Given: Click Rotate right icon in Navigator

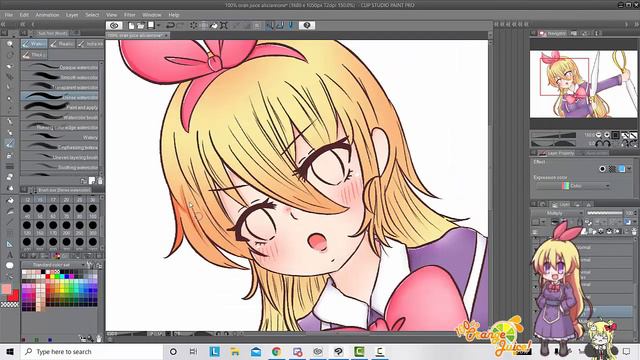Looking at the screenshot, I should coord(606,144).
